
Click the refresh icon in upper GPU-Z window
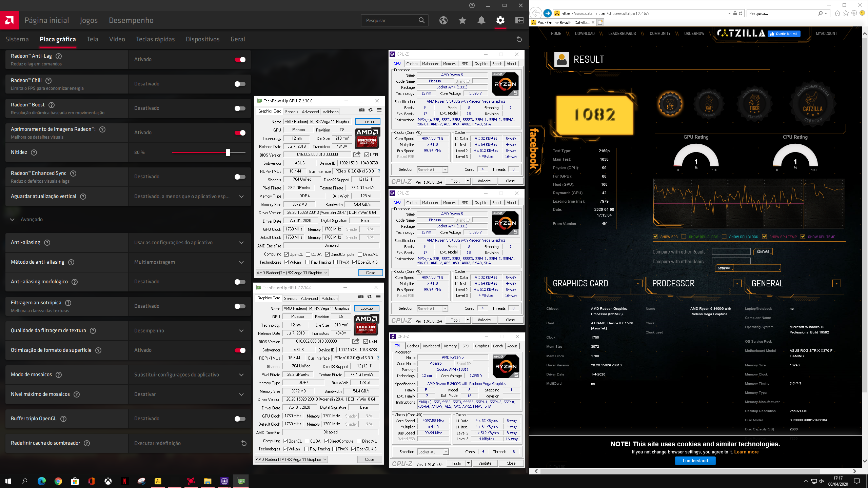tap(371, 110)
